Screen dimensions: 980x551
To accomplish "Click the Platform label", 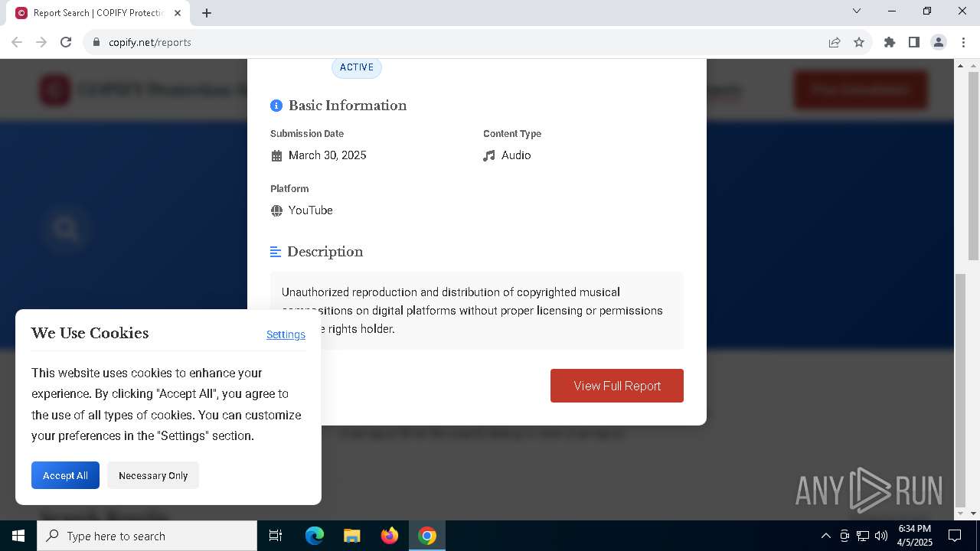I will coord(289,189).
